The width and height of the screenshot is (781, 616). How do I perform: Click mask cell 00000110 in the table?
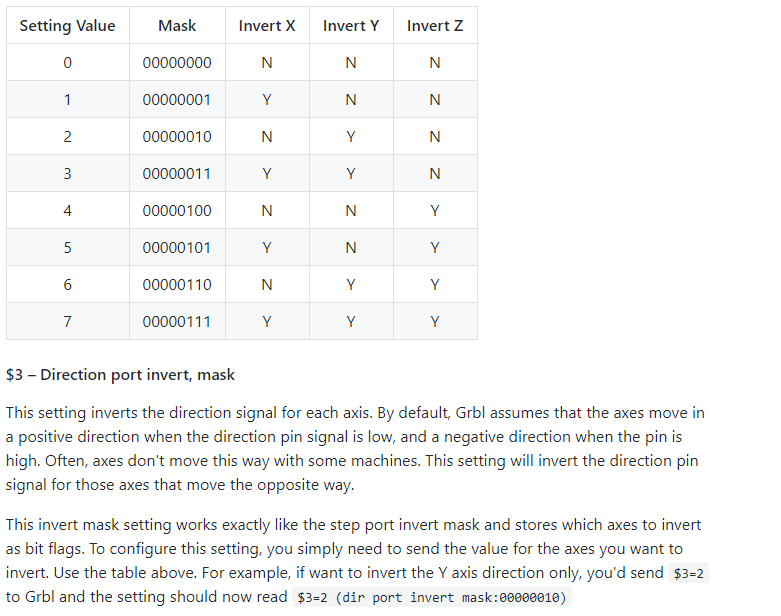[x=177, y=285]
